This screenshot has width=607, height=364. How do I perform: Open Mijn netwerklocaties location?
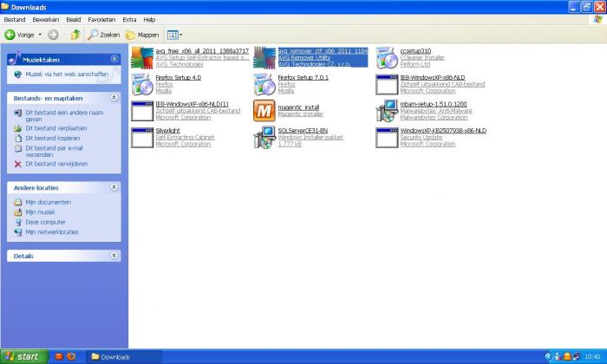[x=52, y=232]
